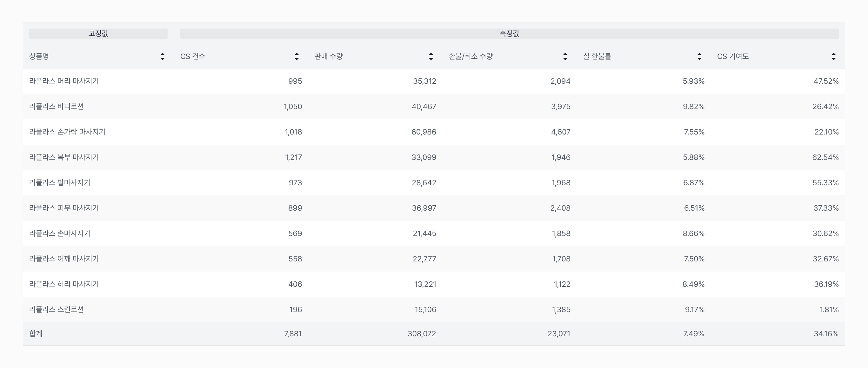Expand the 고정값 column group header

(x=98, y=33)
